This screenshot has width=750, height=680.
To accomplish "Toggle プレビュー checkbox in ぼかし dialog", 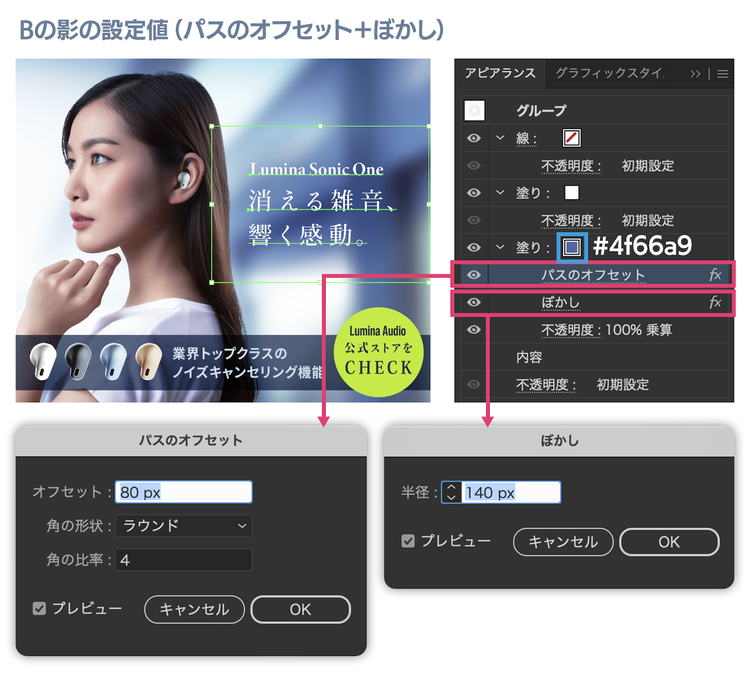I will point(408,541).
